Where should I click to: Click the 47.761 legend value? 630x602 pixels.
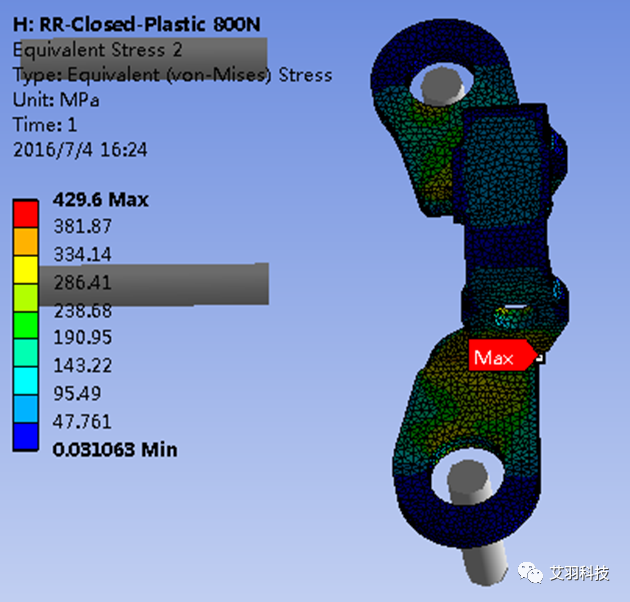pyautogui.click(x=82, y=422)
